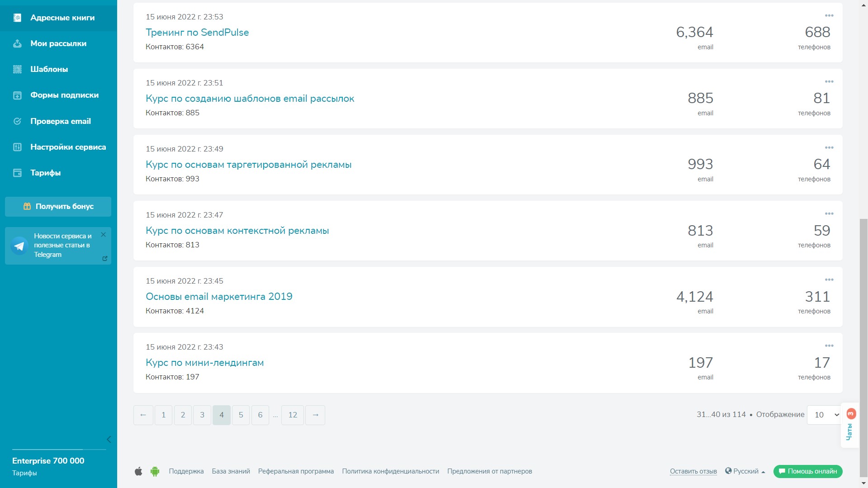Jump to page 6
This screenshot has width=868, height=488.
[x=260, y=415]
